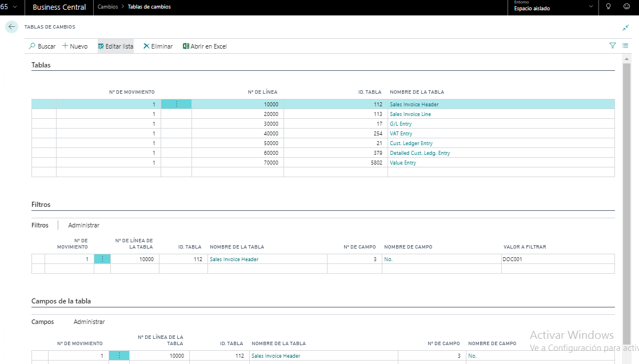639x364 pixels.
Task: Select the VAT Entry table name
Action: tap(401, 134)
